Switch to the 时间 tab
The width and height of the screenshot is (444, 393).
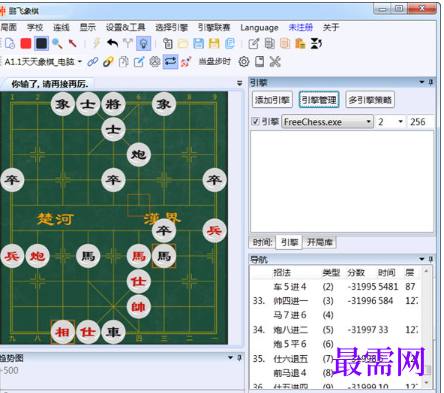[262, 242]
